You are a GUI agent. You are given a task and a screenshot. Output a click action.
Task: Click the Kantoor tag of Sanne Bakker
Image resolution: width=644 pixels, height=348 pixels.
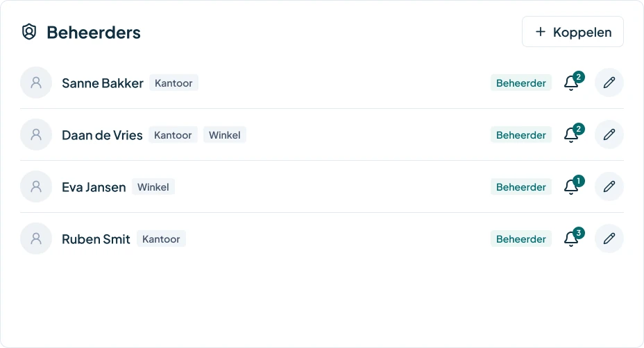coord(173,83)
